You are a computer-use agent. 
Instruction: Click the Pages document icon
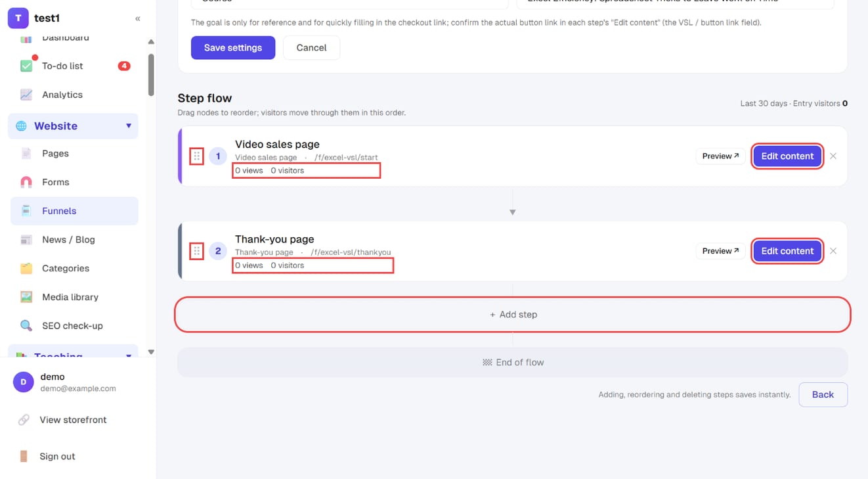(x=26, y=153)
